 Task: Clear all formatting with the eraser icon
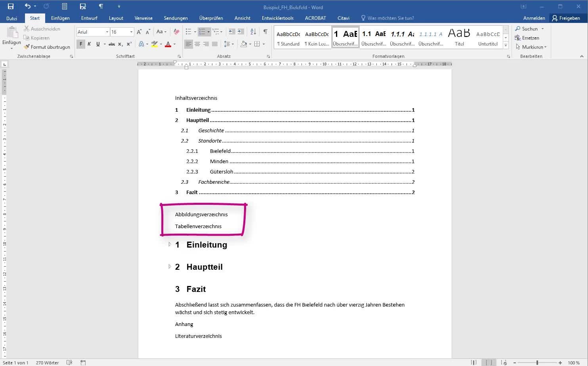tap(177, 32)
